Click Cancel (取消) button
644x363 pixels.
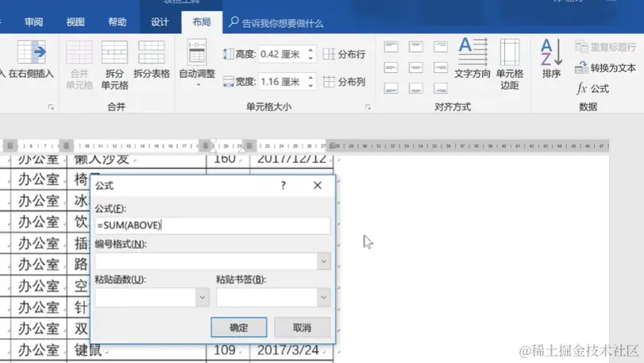(x=303, y=327)
